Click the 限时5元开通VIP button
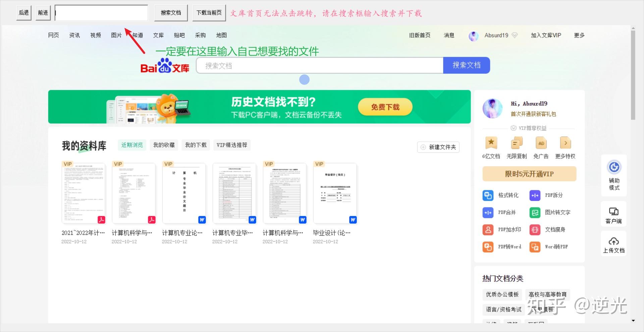The image size is (644, 332). pyautogui.click(x=529, y=174)
